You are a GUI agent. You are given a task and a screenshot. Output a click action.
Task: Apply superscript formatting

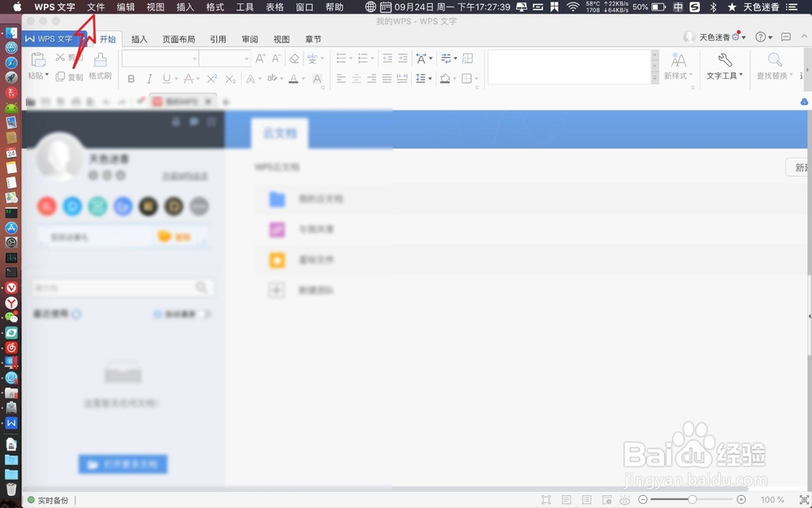211,77
